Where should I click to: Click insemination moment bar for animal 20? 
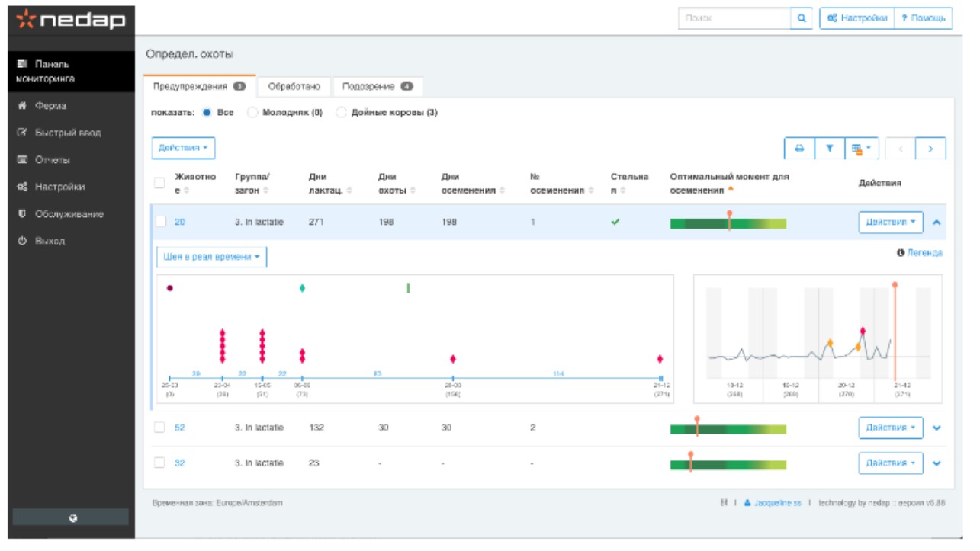728,223
